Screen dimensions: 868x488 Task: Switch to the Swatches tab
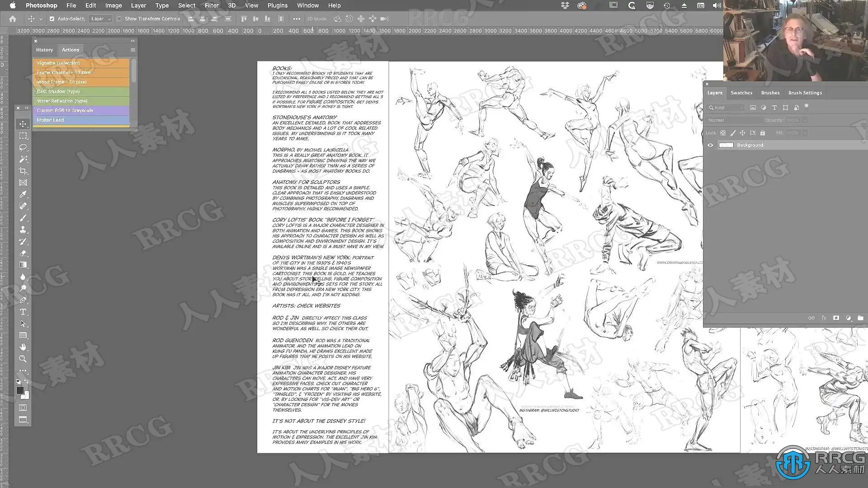click(741, 93)
